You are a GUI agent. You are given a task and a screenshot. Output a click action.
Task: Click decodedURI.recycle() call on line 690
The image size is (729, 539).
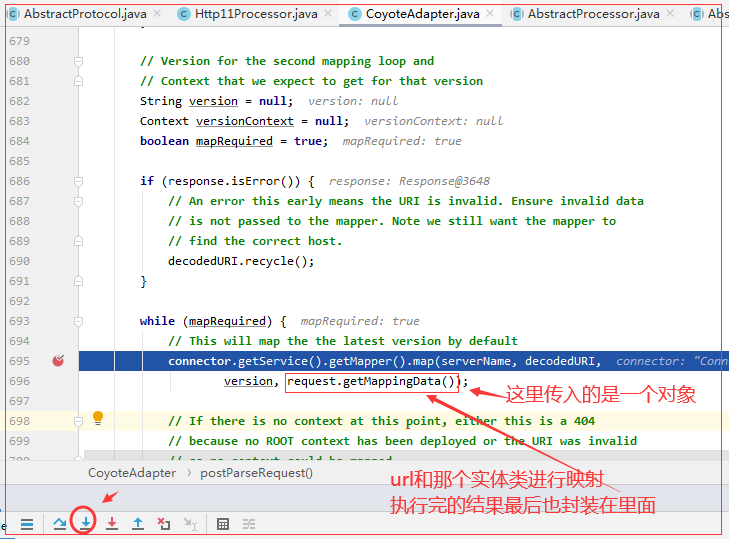[x=241, y=261]
